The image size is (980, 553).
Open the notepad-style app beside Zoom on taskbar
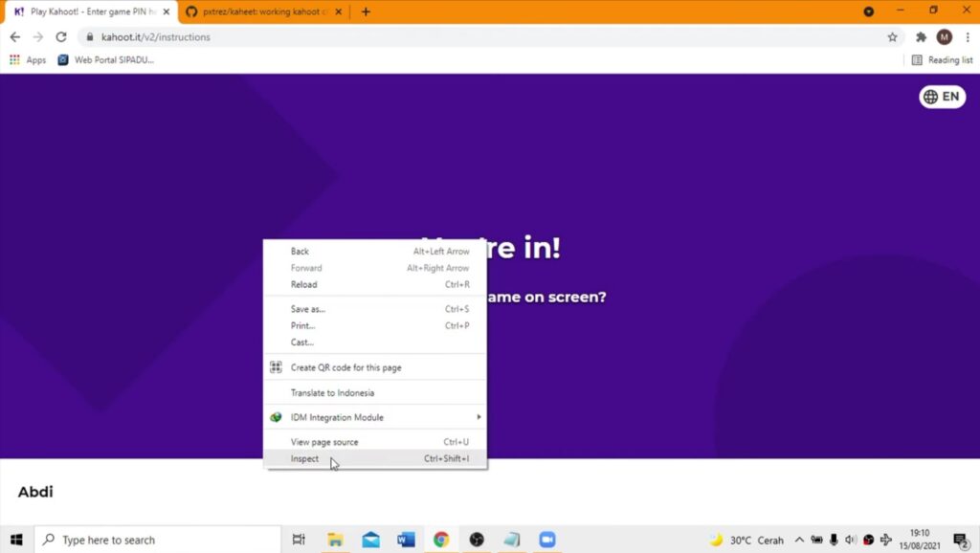(x=512, y=540)
